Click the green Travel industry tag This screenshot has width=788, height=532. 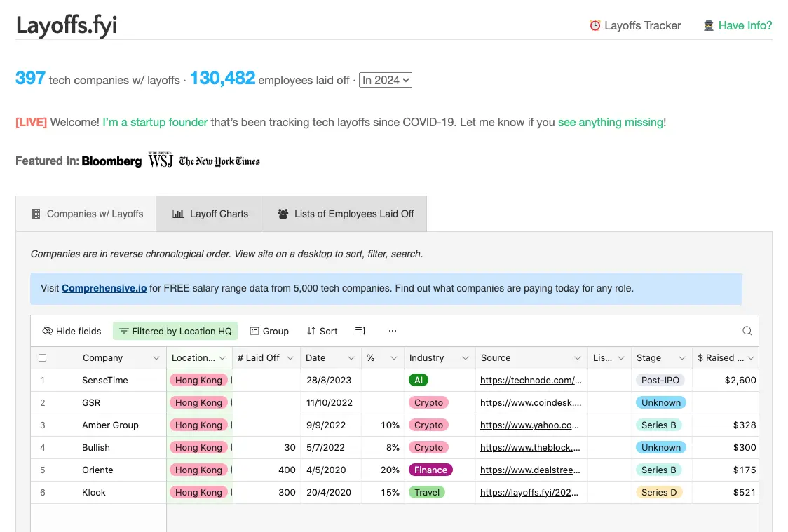(427, 492)
